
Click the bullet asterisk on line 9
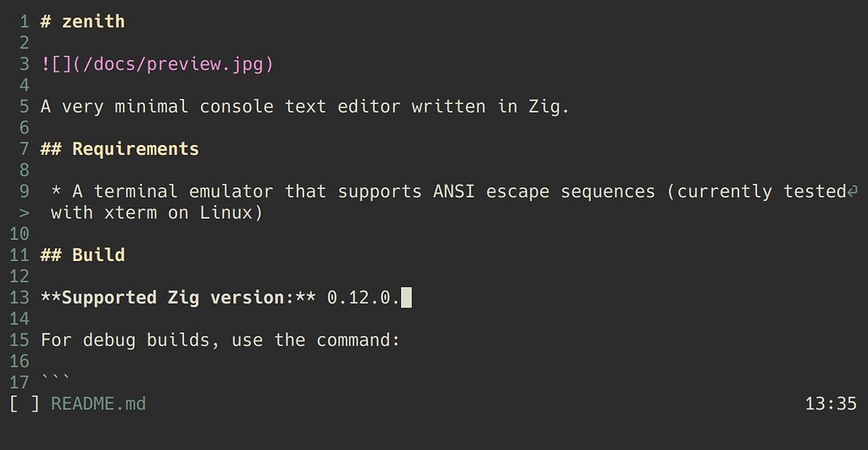tap(56, 191)
